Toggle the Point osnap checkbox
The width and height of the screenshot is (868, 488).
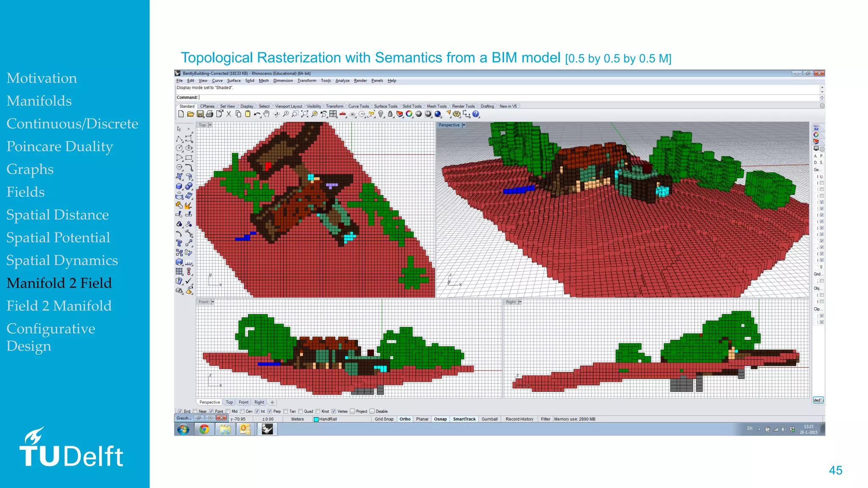(x=211, y=411)
